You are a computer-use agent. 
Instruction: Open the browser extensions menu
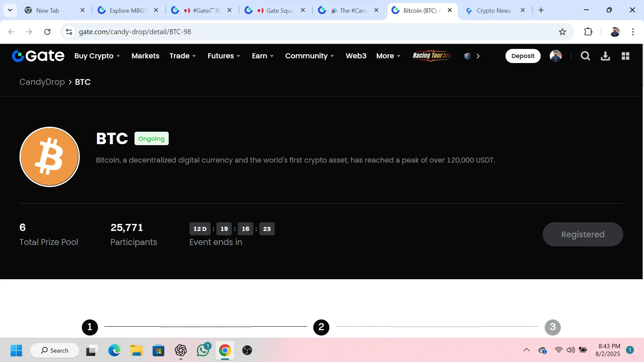pos(588,32)
